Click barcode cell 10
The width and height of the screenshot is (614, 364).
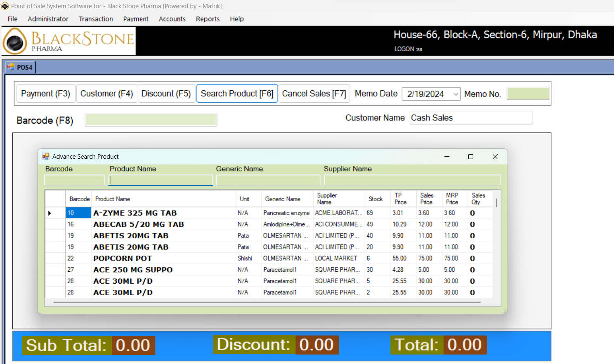coord(78,213)
